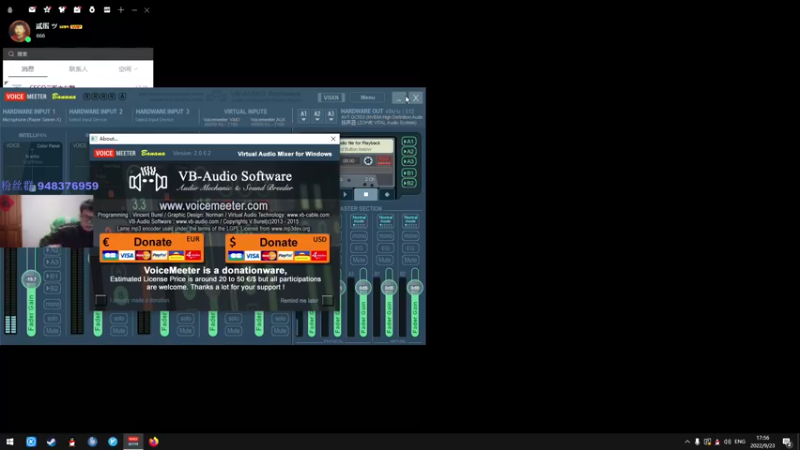This screenshot has height=450, width=800.
Task: Toggle Hardware Input 1 B1 routing
Action: point(52,276)
